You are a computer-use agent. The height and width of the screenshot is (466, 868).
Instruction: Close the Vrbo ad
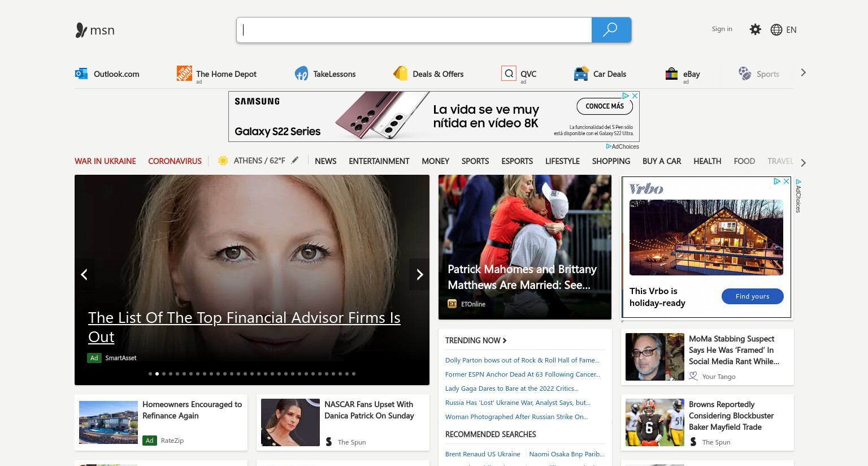(786, 182)
